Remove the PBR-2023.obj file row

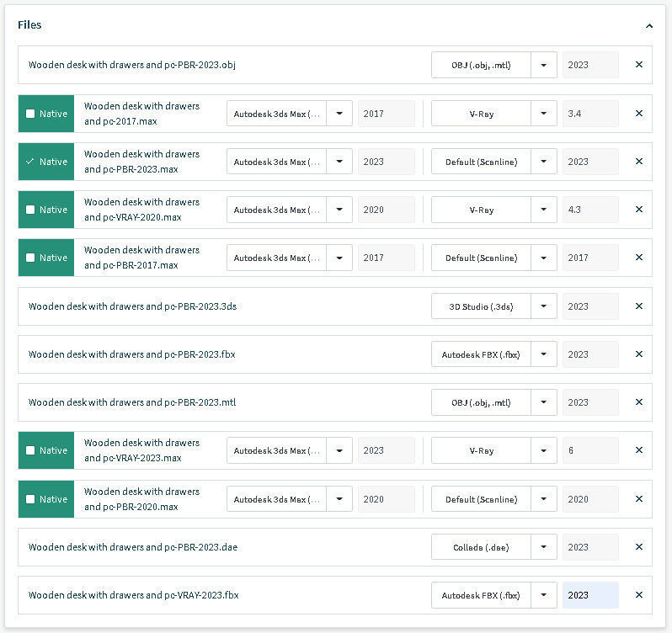click(638, 65)
